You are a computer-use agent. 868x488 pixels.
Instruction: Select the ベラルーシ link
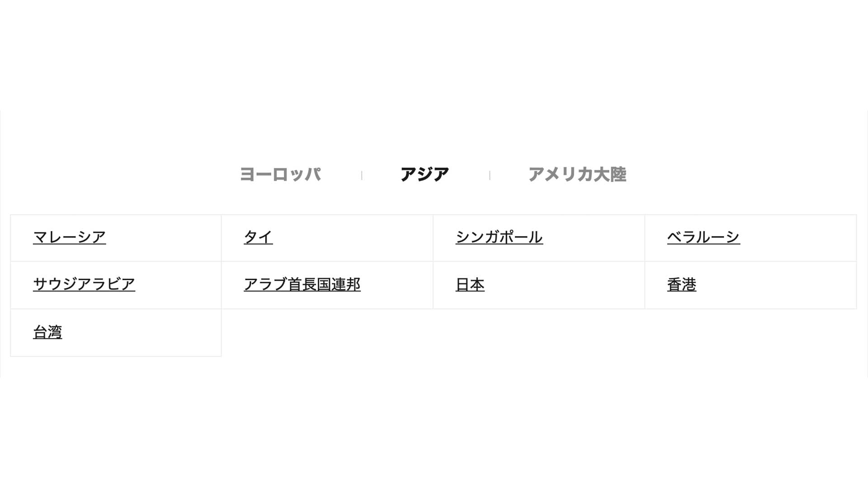(703, 237)
